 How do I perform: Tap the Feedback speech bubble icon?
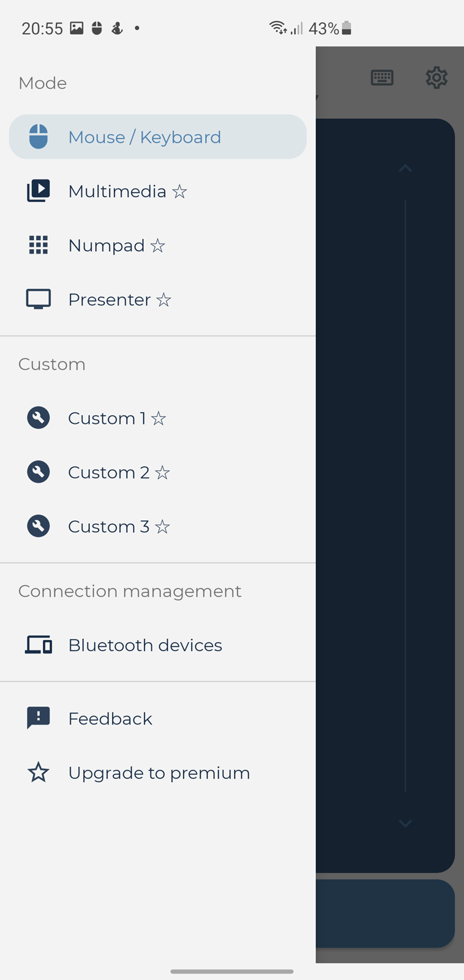click(x=39, y=718)
